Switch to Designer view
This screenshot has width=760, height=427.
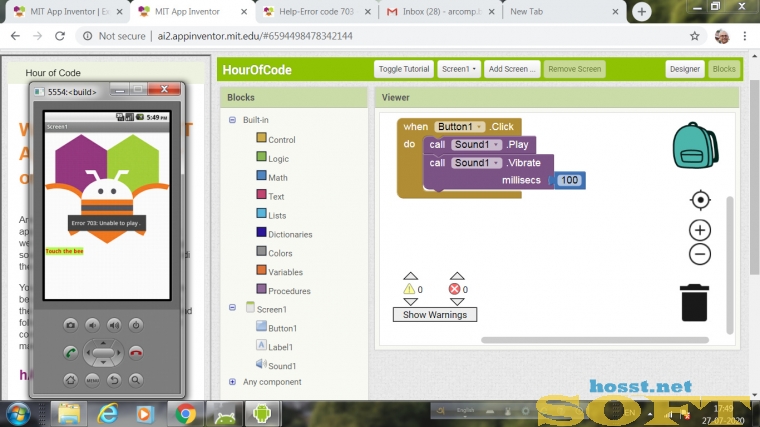click(x=684, y=69)
